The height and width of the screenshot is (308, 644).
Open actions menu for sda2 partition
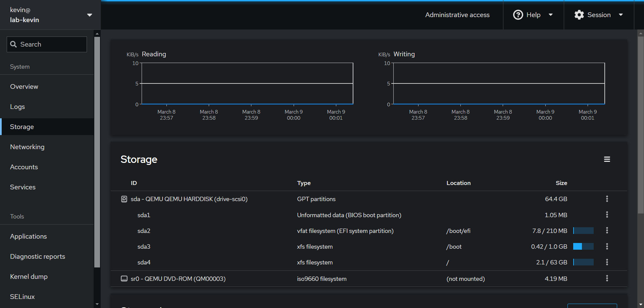[x=607, y=231]
